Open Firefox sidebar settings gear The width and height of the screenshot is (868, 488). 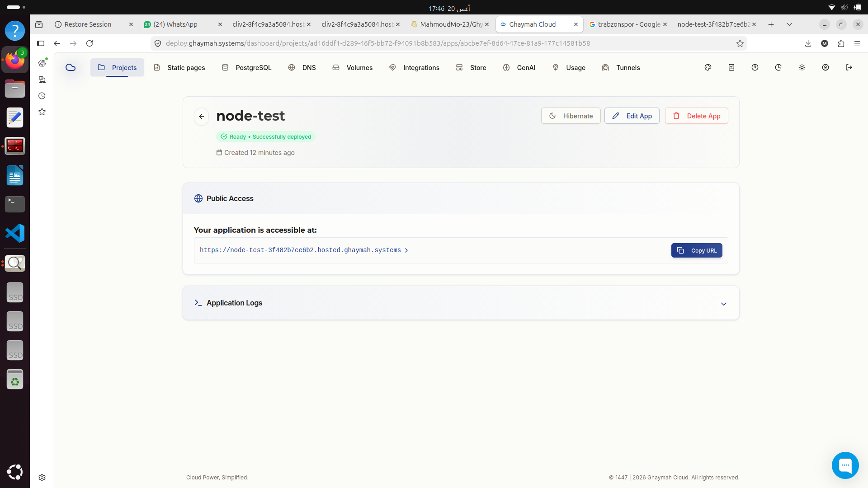coord(42,478)
